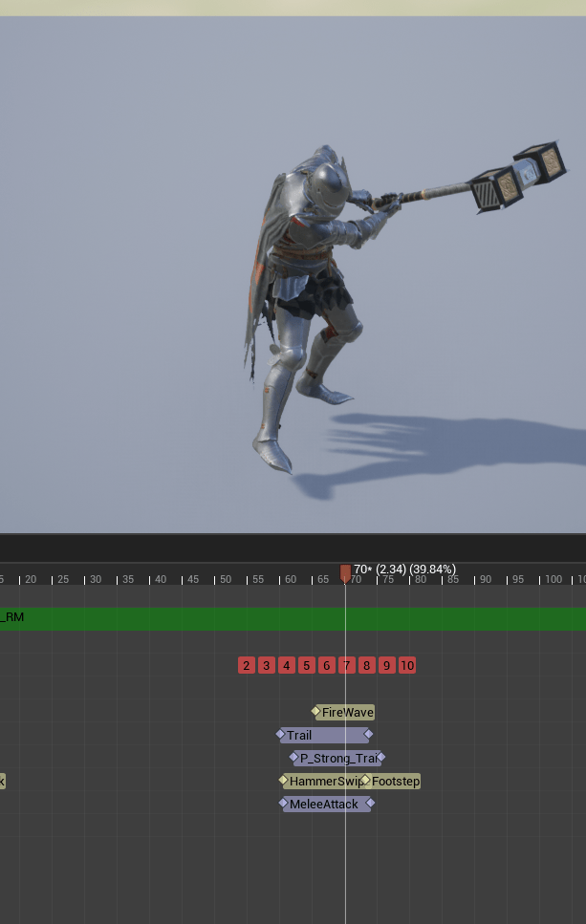Click red marker number 3
The width and height of the screenshot is (586, 924).
[267, 665]
